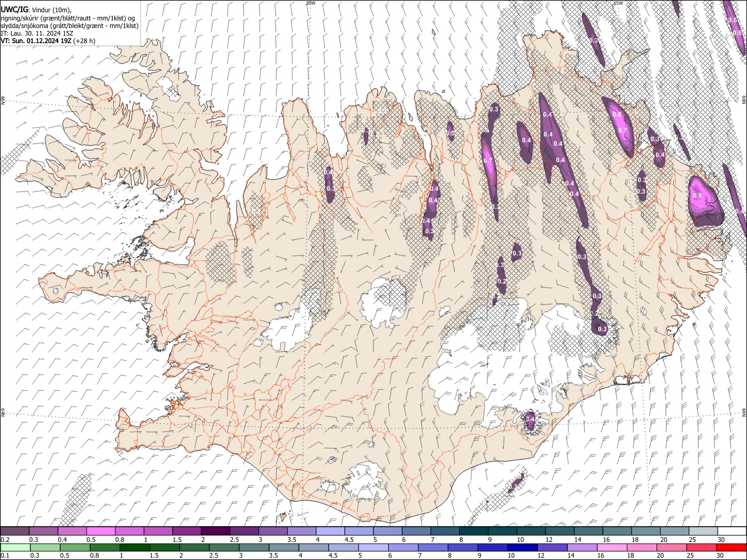Click the deep navy blue 10 rain legend swatch

click(522, 547)
